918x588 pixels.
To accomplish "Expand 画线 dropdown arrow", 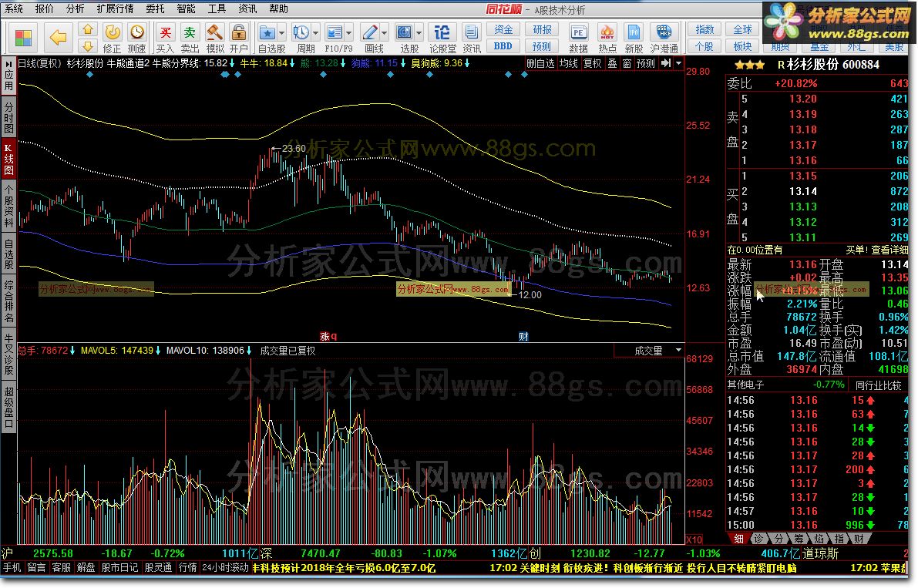I will click(384, 33).
